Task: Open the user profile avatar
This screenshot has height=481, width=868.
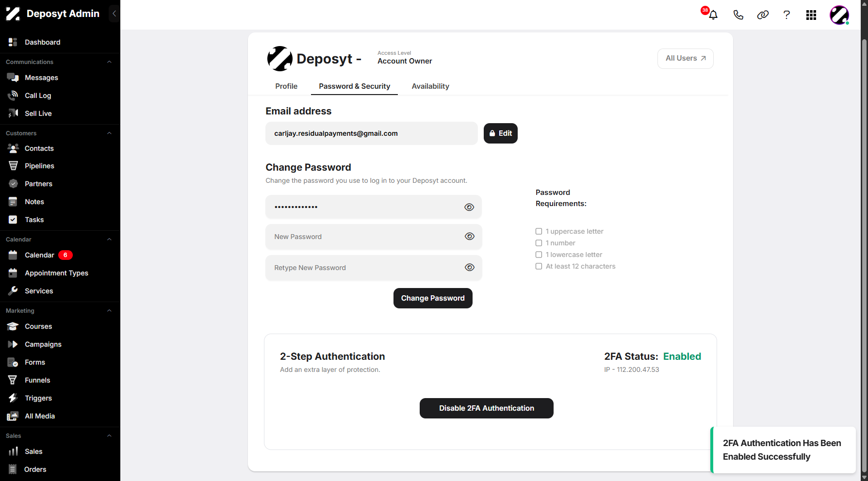Action: pos(839,15)
